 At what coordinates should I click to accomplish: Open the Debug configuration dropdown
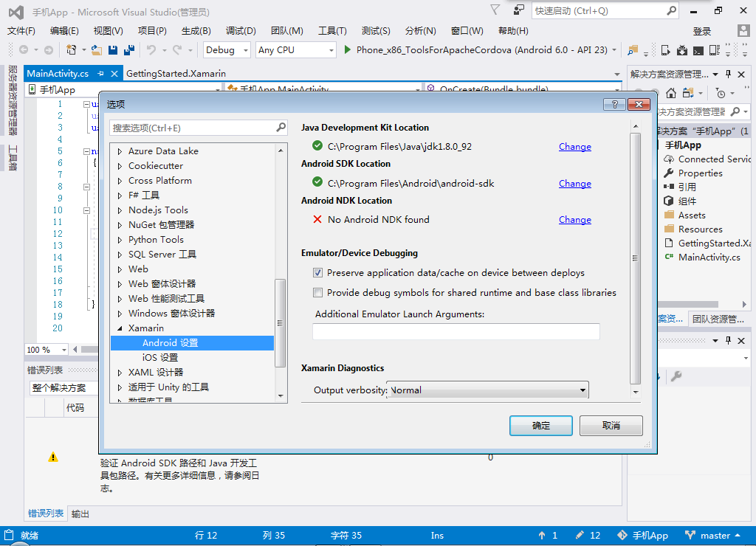pyautogui.click(x=245, y=50)
